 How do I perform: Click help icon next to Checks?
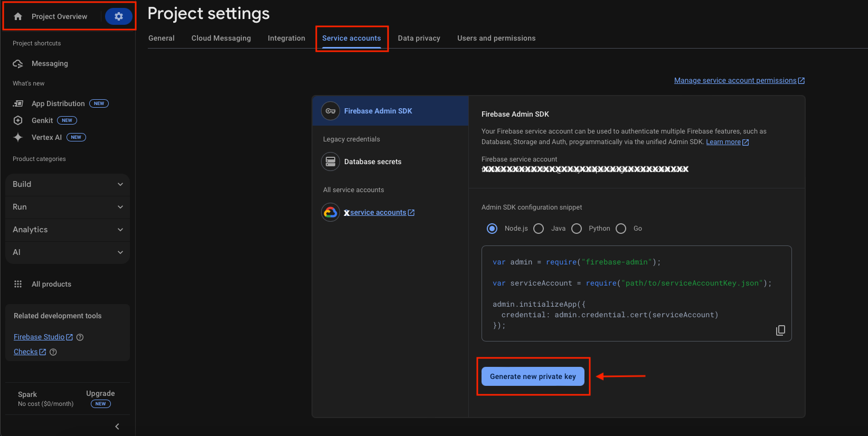click(x=53, y=352)
